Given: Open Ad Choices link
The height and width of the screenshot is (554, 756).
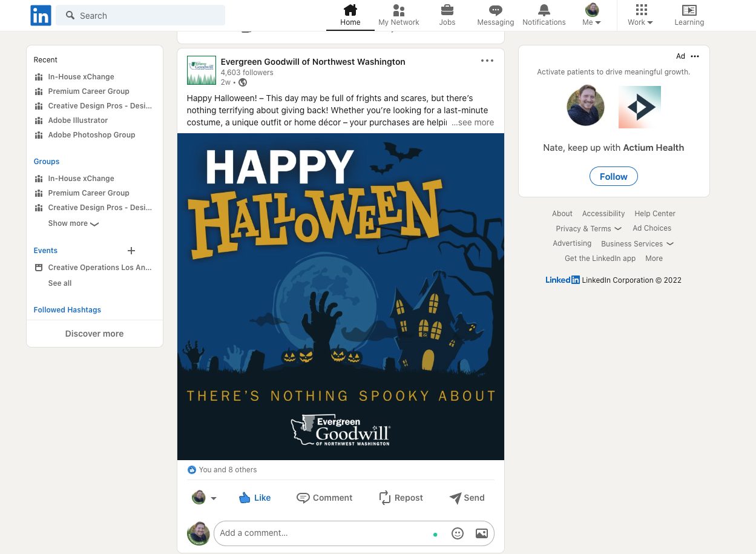Looking at the screenshot, I should (652, 228).
